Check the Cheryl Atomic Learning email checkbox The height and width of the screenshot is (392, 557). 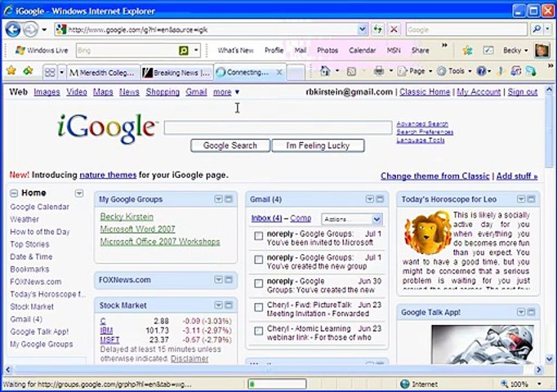click(259, 331)
